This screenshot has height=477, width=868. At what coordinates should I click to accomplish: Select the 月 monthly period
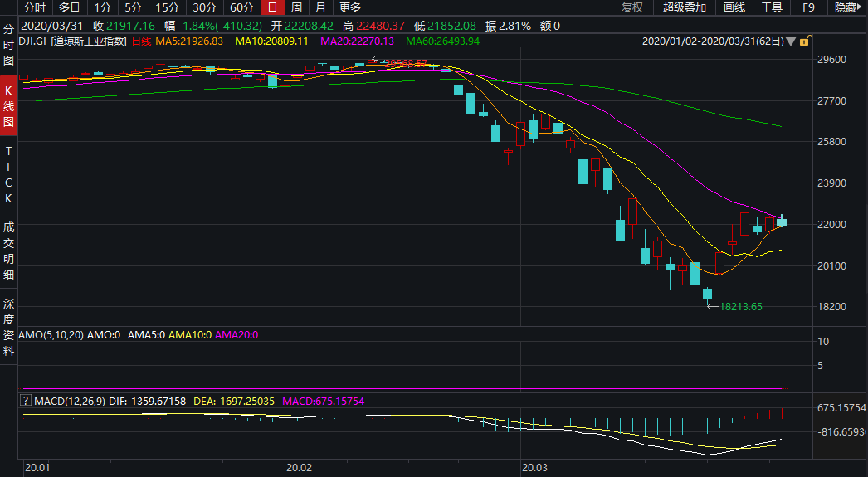[320, 7]
